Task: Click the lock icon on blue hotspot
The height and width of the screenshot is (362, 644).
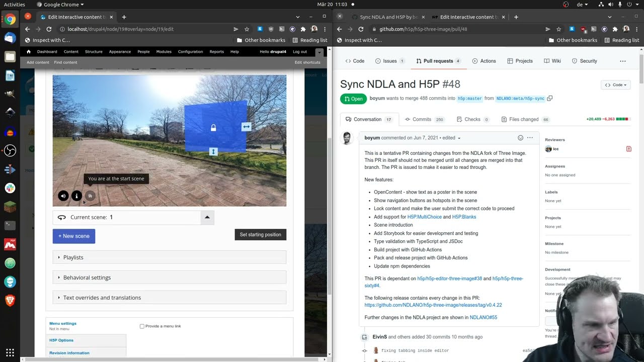Action: [x=213, y=128]
